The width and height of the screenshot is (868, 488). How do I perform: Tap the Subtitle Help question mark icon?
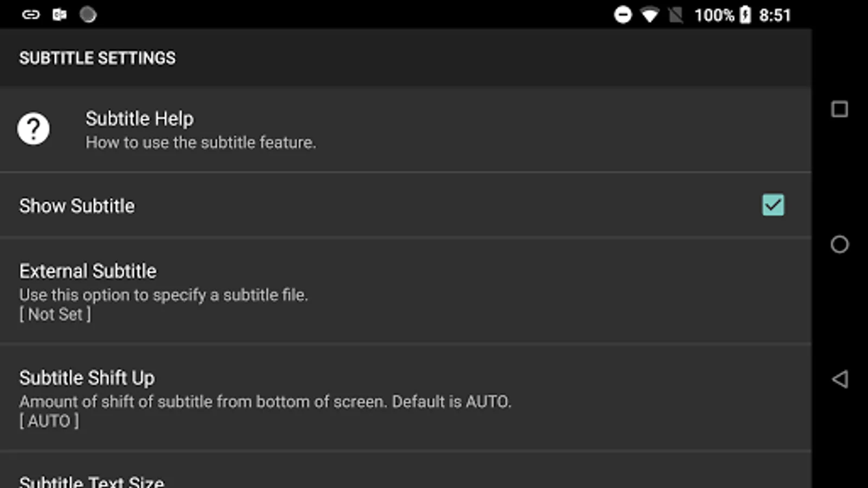pyautogui.click(x=34, y=129)
